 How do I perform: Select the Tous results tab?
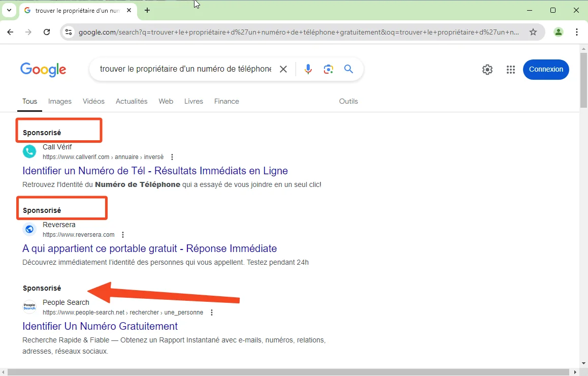pos(29,101)
